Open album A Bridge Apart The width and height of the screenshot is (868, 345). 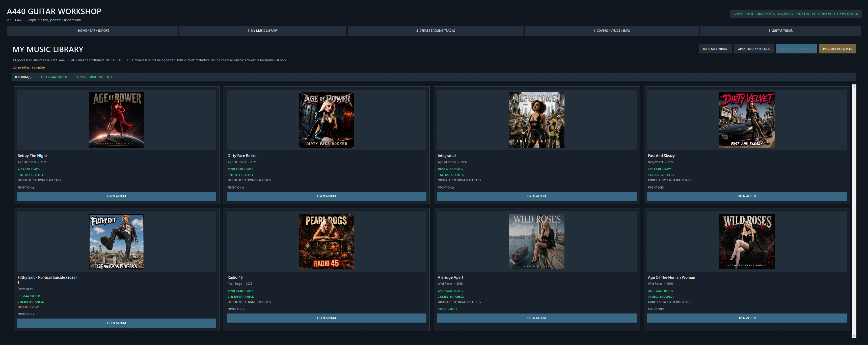(x=537, y=318)
